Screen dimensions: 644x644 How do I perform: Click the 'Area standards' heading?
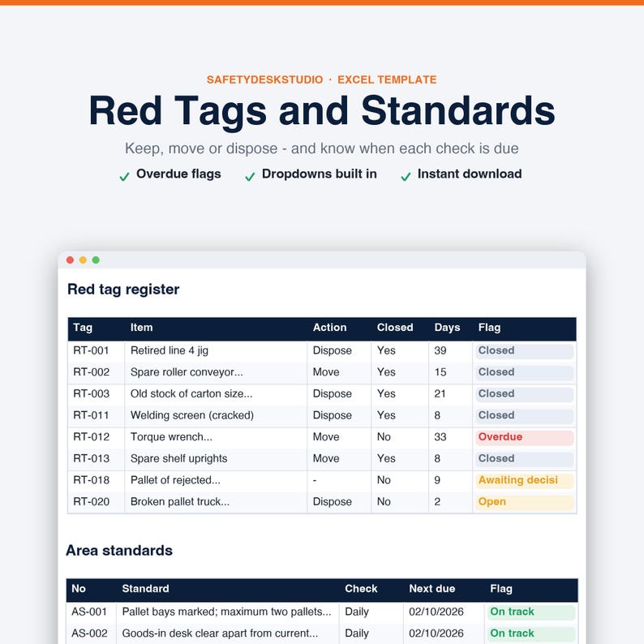tap(119, 551)
